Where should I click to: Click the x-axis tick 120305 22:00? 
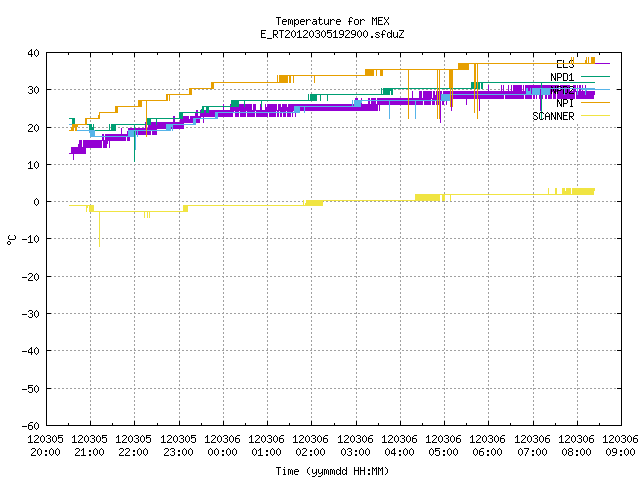134,446
